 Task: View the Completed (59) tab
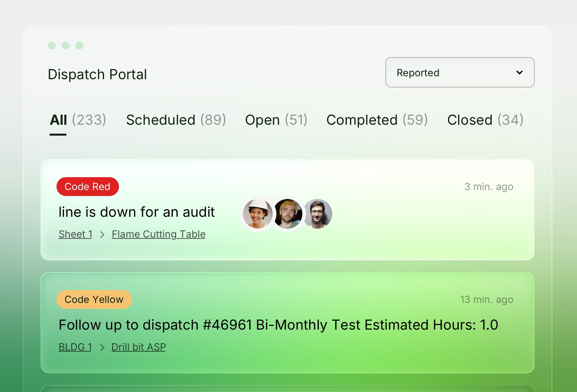tap(377, 120)
